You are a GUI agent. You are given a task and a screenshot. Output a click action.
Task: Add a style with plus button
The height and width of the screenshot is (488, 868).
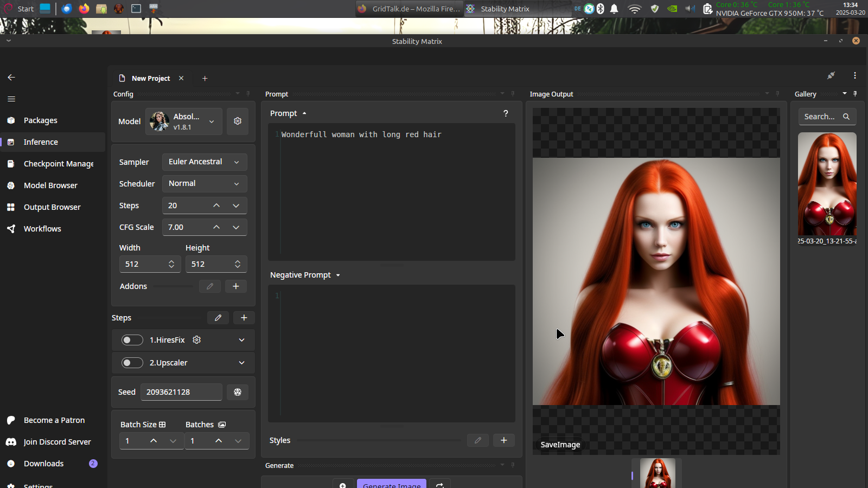click(503, 440)
